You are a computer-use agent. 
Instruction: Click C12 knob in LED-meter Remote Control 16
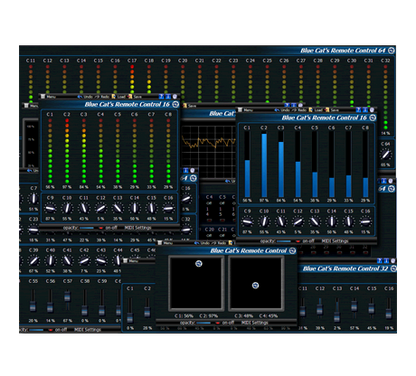tap(101, 208)
